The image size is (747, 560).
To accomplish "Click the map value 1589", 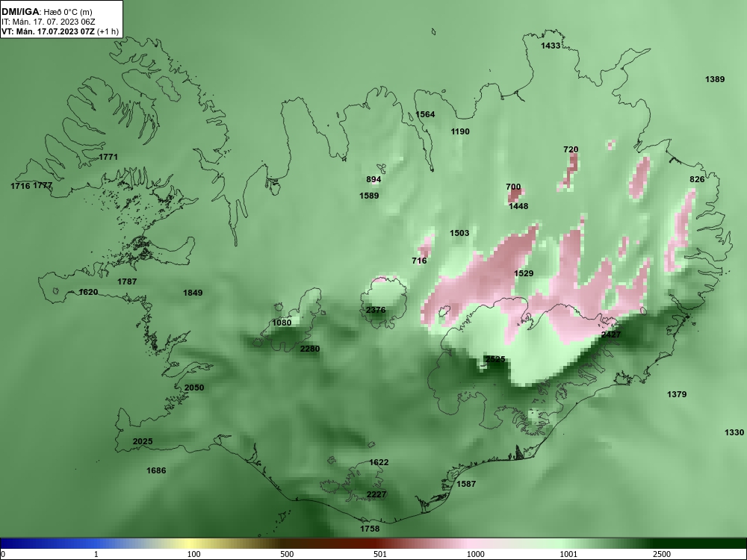I will [369, 196].
